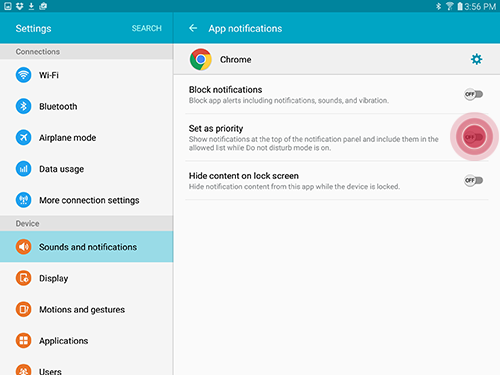Screen dimensions: 500x375
Task: Tap the 3:56 PM clock
Action: (x=480, y=6)
